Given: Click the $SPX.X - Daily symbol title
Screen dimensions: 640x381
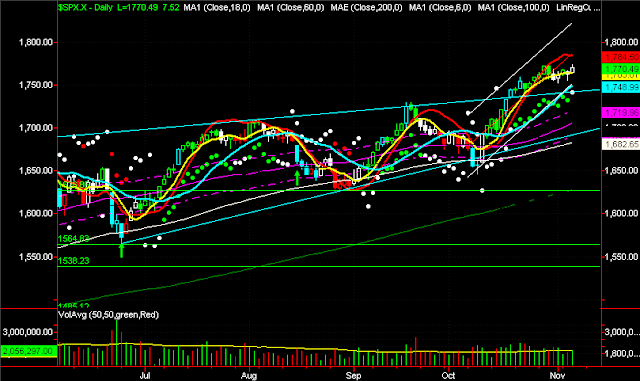Looking at the screenshot, I should (x=85, y=7).
